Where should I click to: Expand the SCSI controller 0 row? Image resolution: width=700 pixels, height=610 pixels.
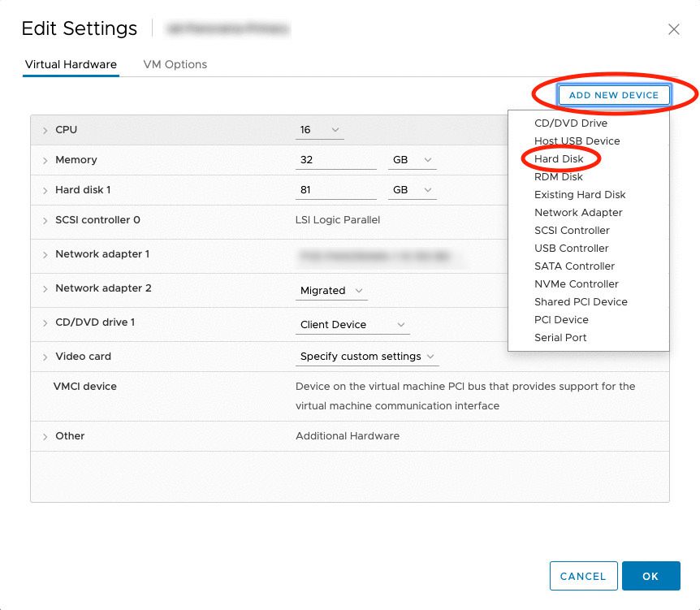pyautogui.click(x=45, y=220)
